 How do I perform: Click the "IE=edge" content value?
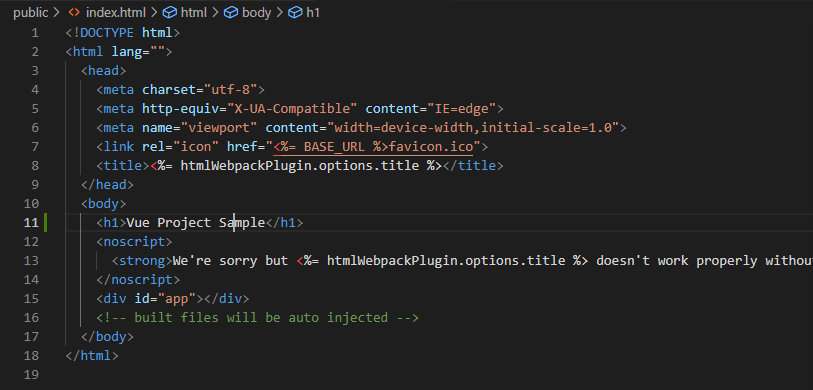(x=461, y=109)
